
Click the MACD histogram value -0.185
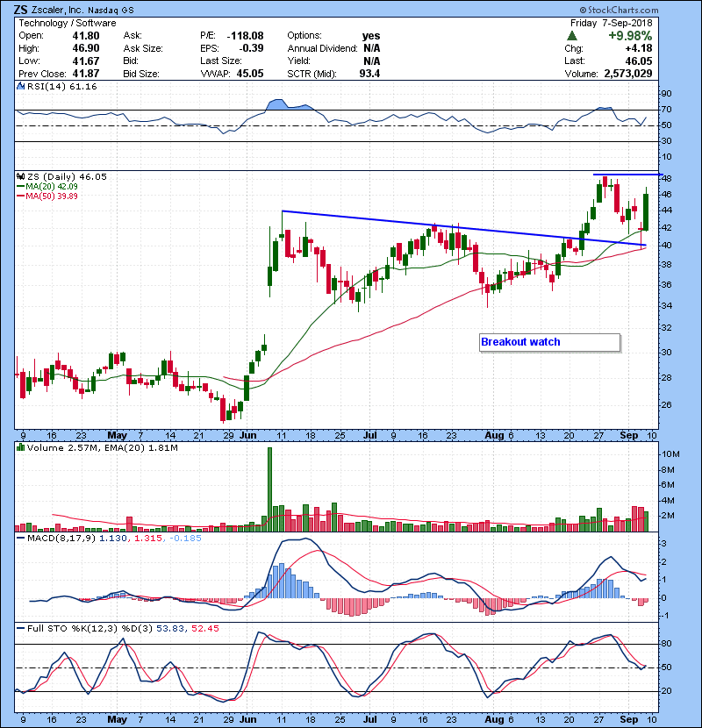[x=186, y=539]
